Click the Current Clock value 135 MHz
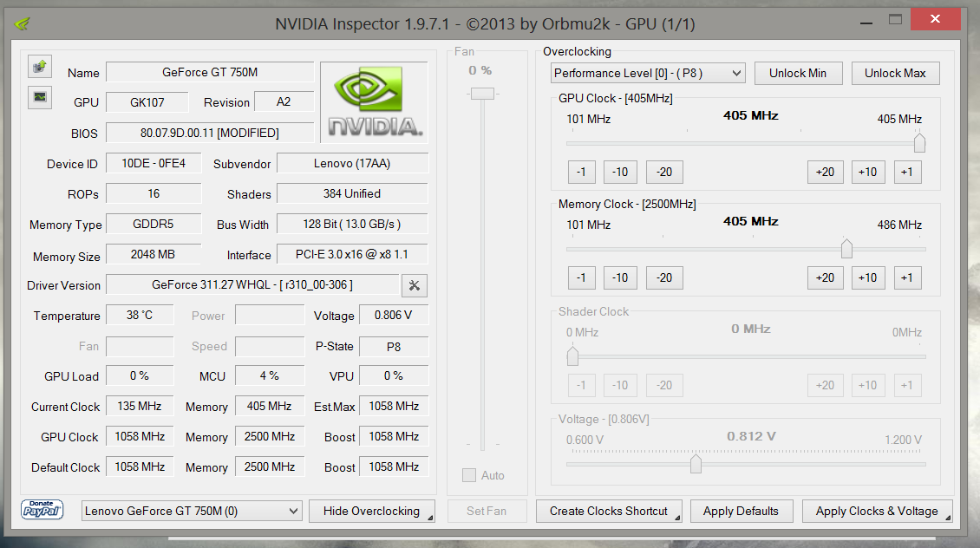 point(140,406)
